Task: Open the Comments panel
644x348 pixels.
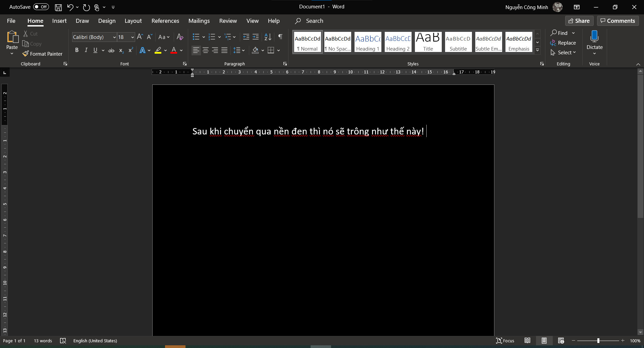Action: click(618, 21)
